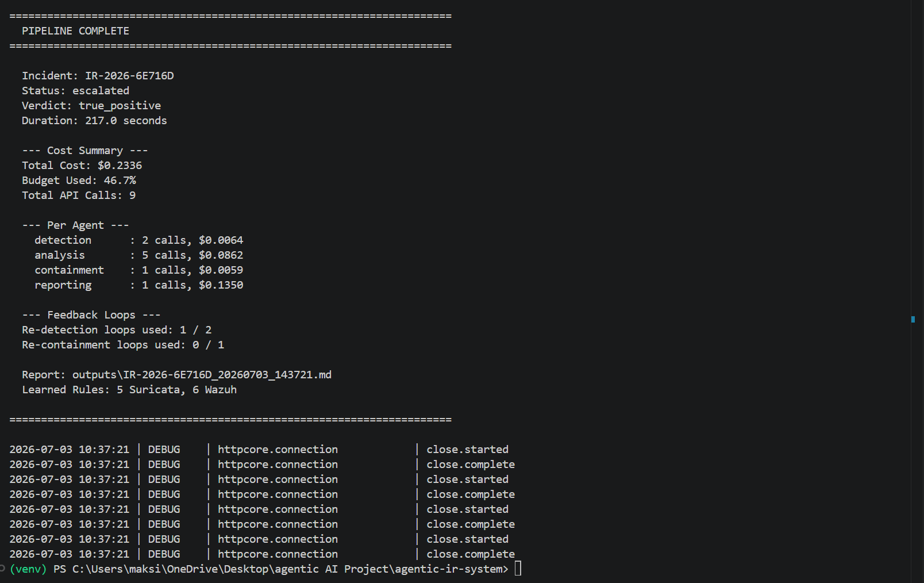924x583 pixels.
Task: Click the Status escalated line
Action: (75, 91)
